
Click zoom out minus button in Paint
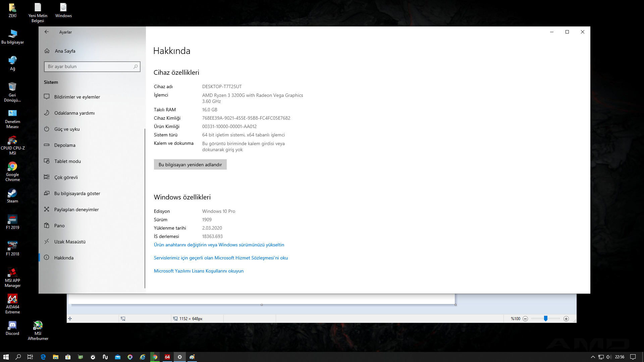[525, 319]
